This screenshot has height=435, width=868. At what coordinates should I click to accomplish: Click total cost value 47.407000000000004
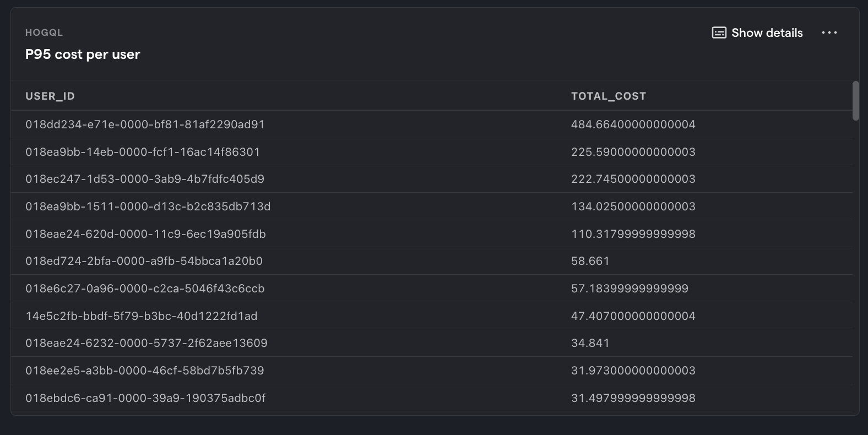click(633, 316)
